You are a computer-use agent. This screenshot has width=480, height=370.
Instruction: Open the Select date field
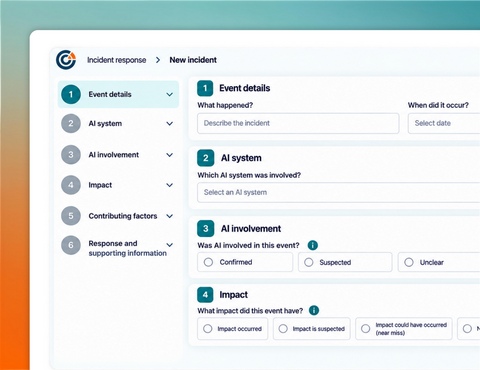(x=444, y=123)
